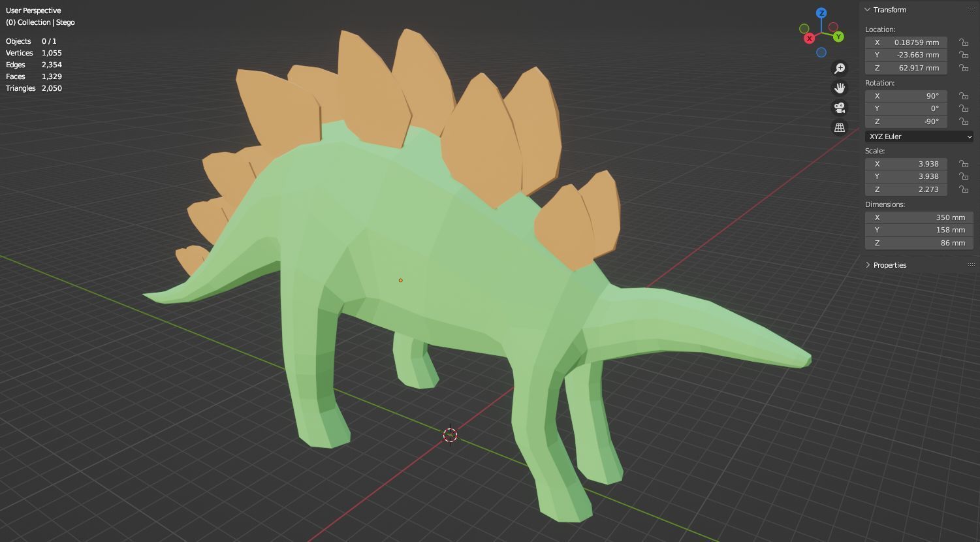Image resolution: width=980 pixels, height=542 pixels.
Task: Expand the Properties panel
Action: click(868, 265)
